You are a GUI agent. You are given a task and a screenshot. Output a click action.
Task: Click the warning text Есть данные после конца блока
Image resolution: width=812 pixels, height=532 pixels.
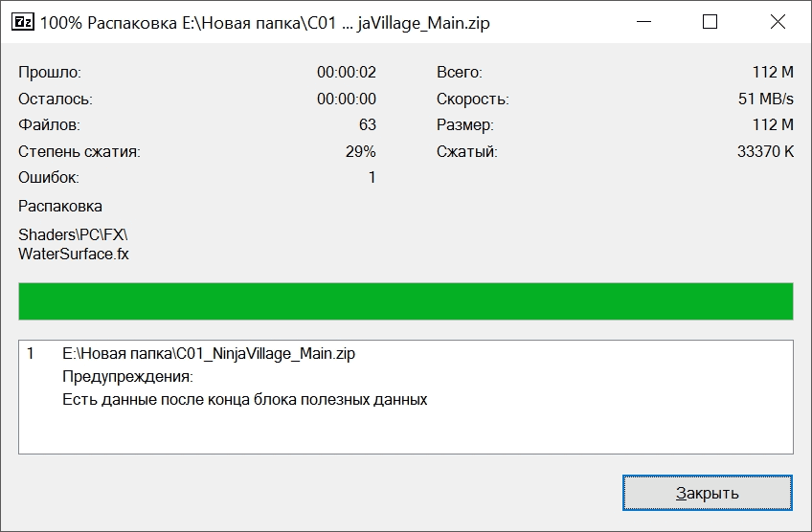tap(244, 400)
